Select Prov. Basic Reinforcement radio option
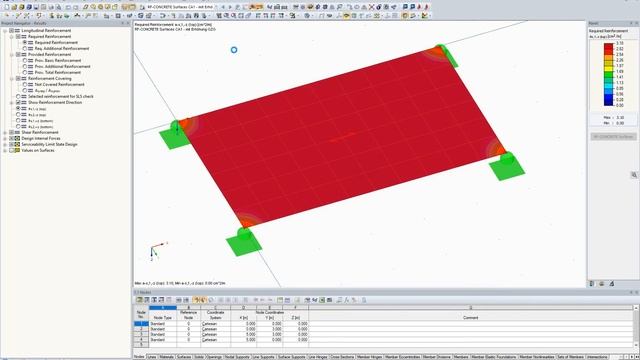The height and width of the screenshot is (360, 640). [25, 60]
